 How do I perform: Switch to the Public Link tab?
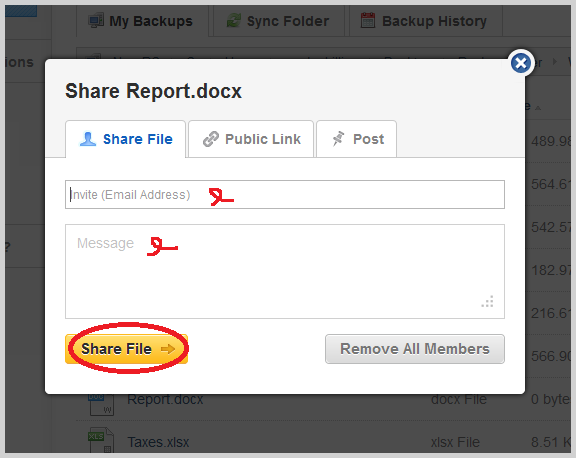click(251, 139)
